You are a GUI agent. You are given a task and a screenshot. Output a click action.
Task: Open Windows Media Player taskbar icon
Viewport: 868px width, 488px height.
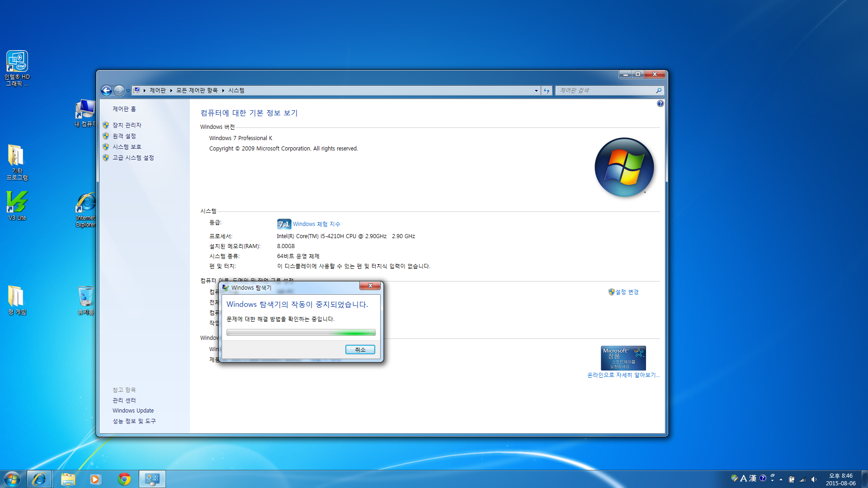(x=95, y=479)
